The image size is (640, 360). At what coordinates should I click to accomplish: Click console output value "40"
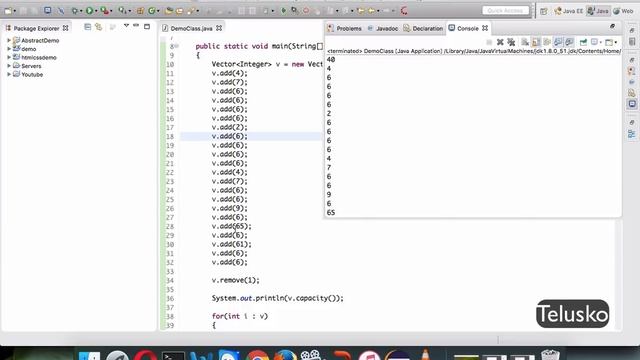331,60
